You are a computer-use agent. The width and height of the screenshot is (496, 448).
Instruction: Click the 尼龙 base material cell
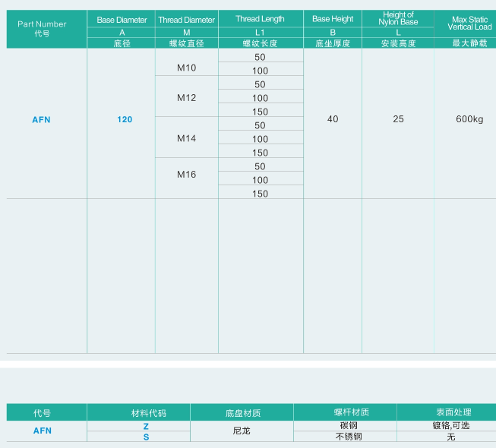(242, 431)
